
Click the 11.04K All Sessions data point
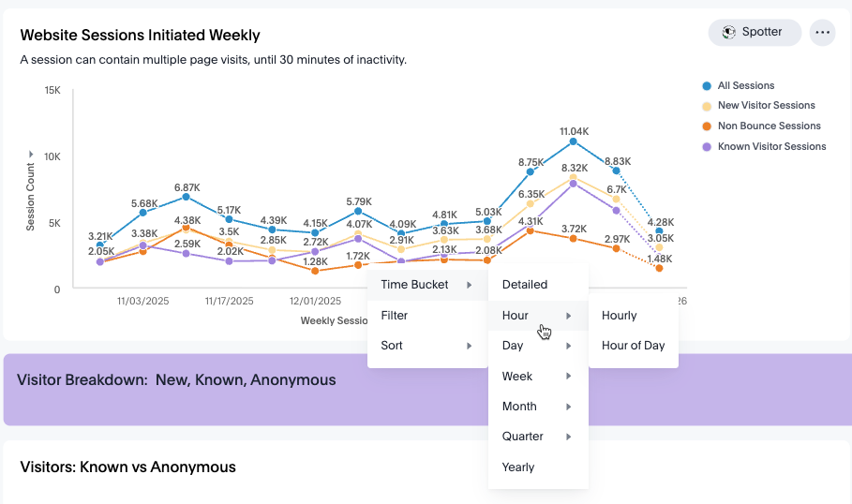click(x=574, y=141)
